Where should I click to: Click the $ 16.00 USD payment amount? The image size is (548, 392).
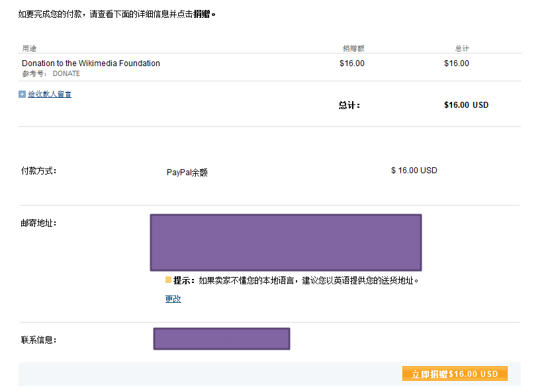click(414, 171)
